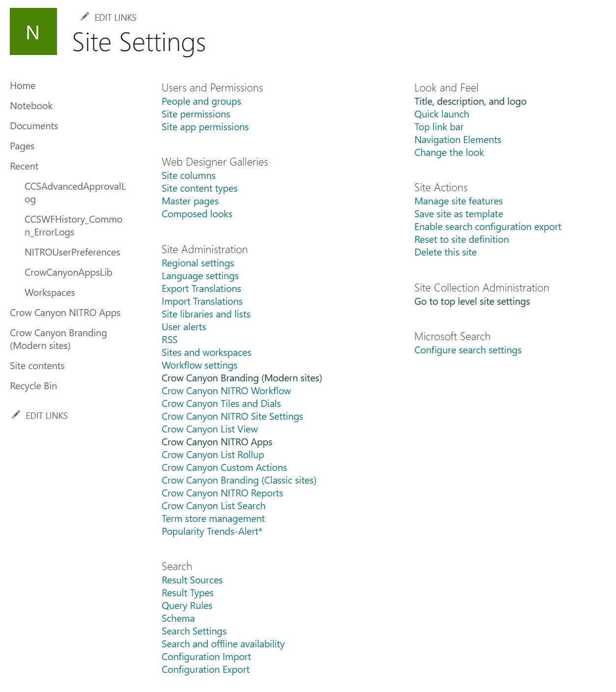Click Manage site features
This screenshot has width=616, height=692.
click(458, 201)
